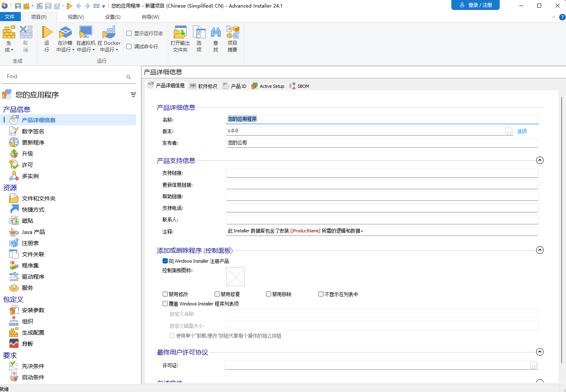566x392 pixels.
Task: Click the 查找 (Find) binoculars icon
Action: [x=216, y=32]
